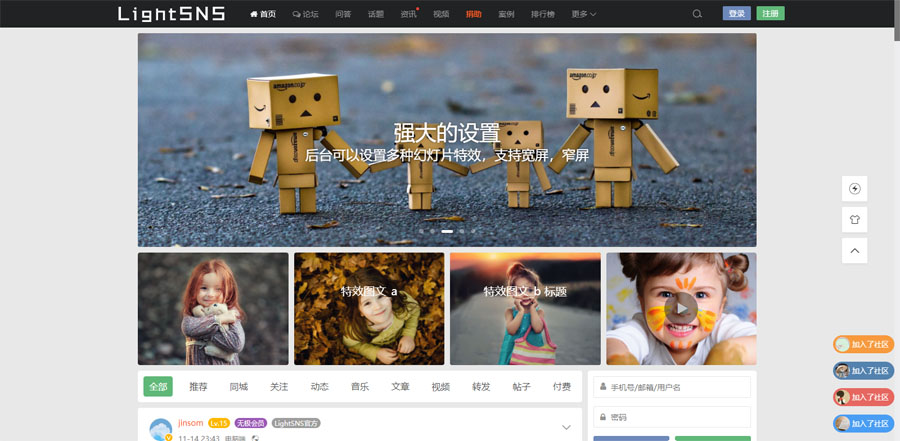Click the active slideshow indicator dot
900x441 pixels.
click(x=447, y=231)
